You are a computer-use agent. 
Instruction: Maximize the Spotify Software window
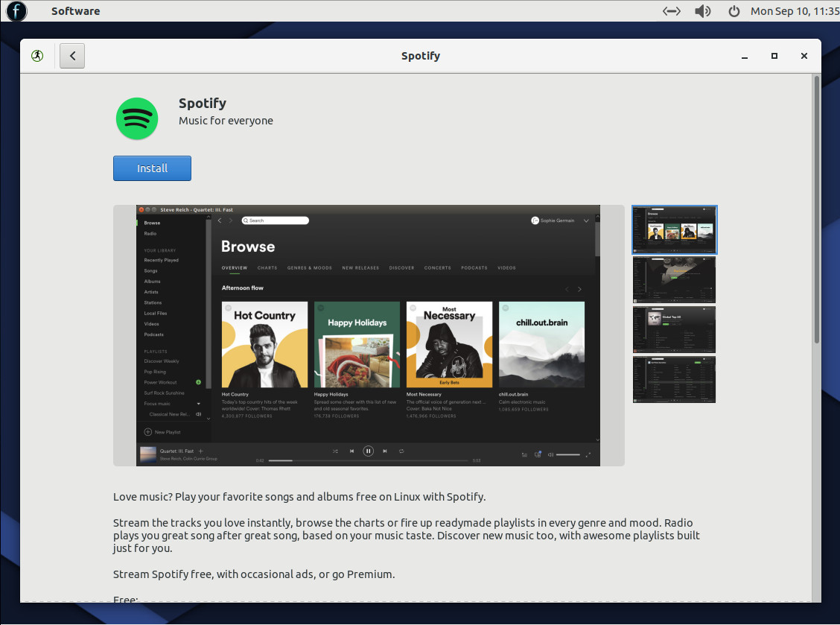[774, 56]
